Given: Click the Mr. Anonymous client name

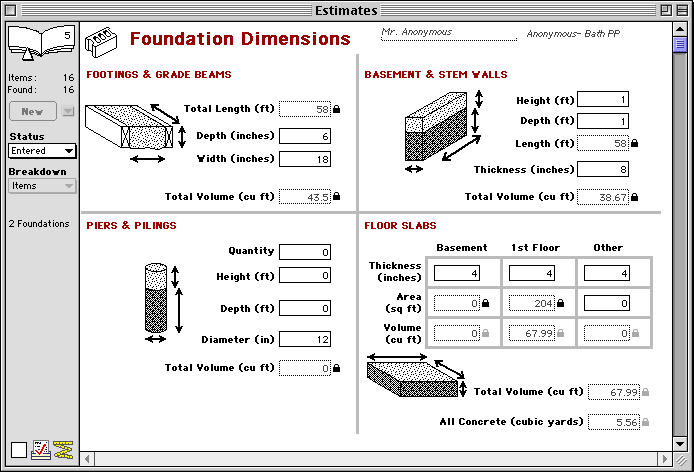Looking at the screenshot, I should [418, 32].
